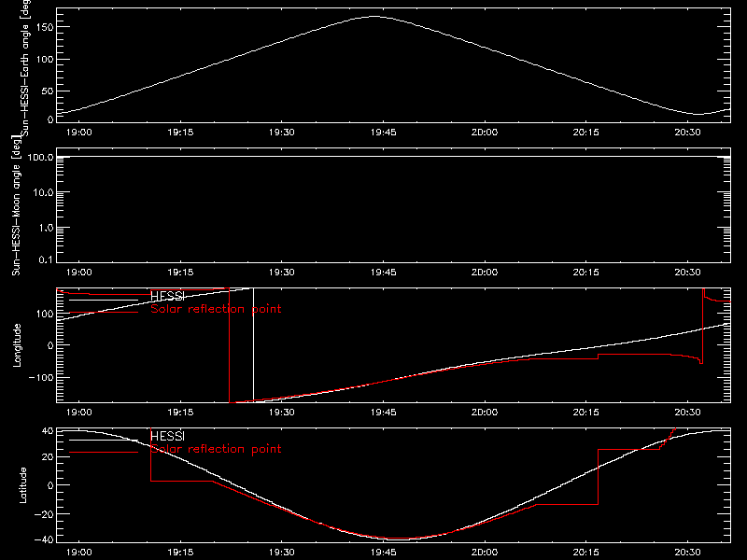Click the '40' tick on Latitude axis
The height and width of the screenshot is (560, 747).
coord(48,431)
